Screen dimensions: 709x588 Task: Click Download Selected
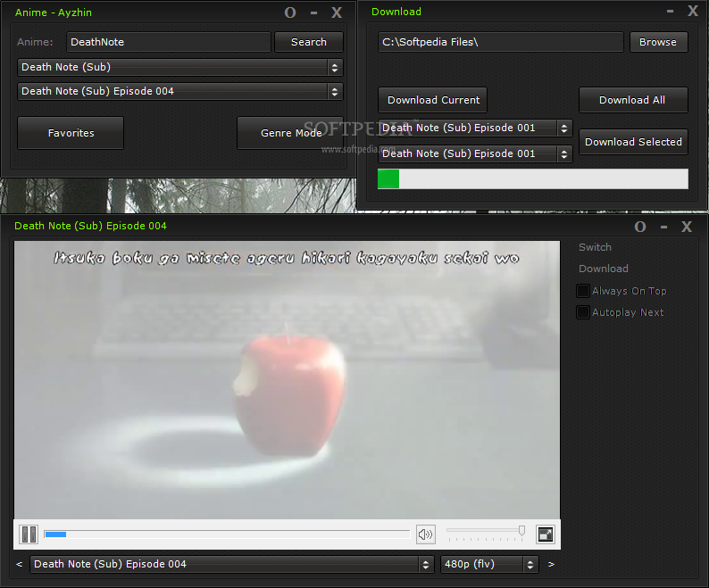pos(633,142)
